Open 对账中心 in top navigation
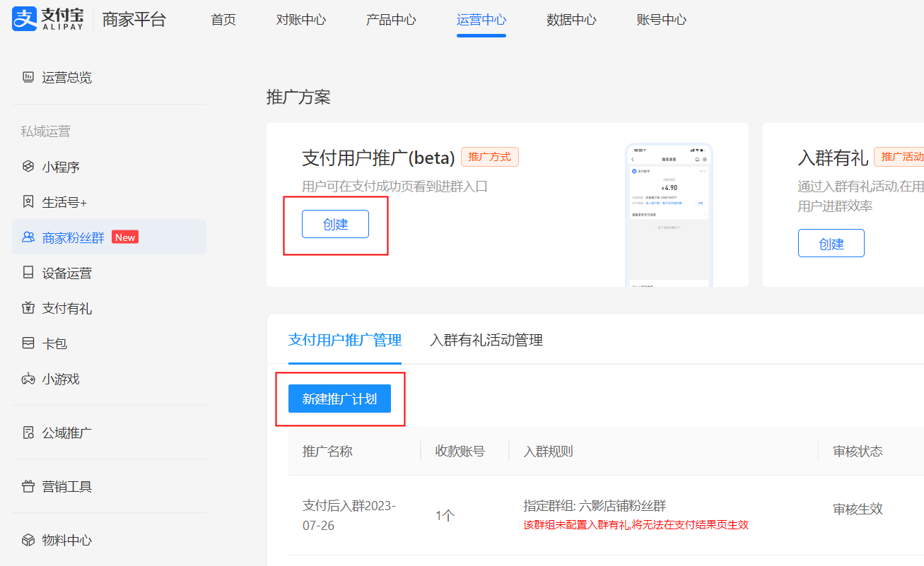This screenshot has width=924, height=566. [301, 20]
